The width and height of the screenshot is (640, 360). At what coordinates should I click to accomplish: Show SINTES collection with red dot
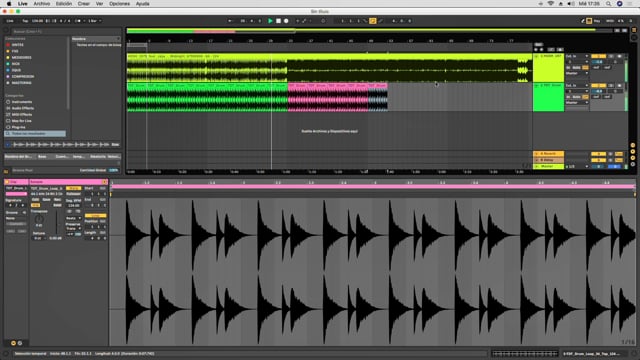pyautogui.click(x=17, y=45)
